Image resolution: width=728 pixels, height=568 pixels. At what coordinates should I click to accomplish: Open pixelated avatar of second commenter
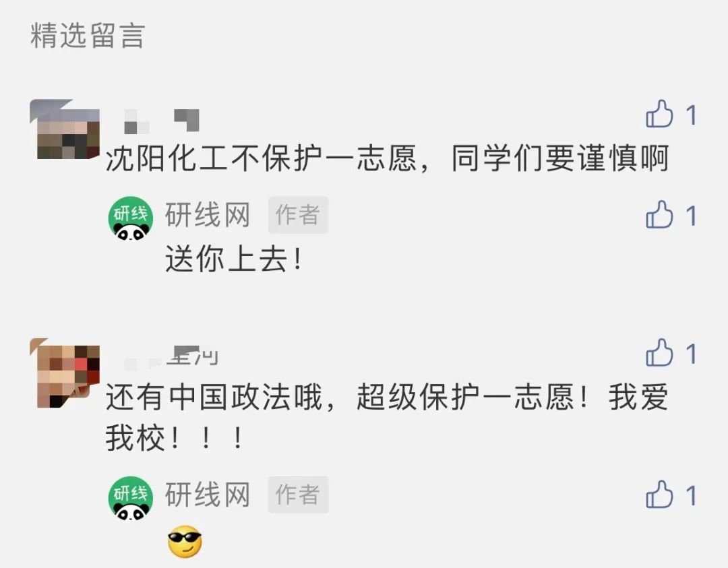65,373
